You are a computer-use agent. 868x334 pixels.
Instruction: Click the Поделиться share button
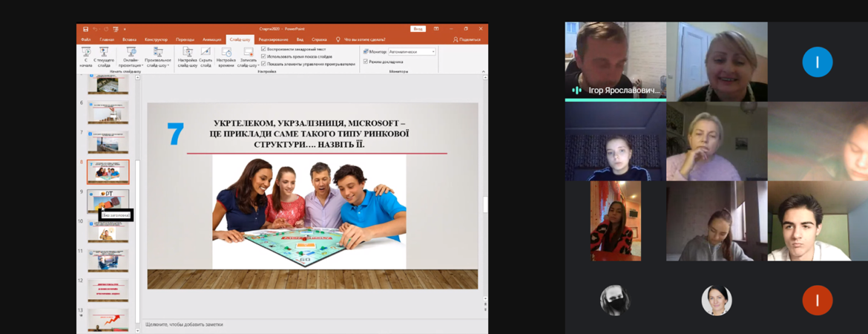tap(467, 40)
